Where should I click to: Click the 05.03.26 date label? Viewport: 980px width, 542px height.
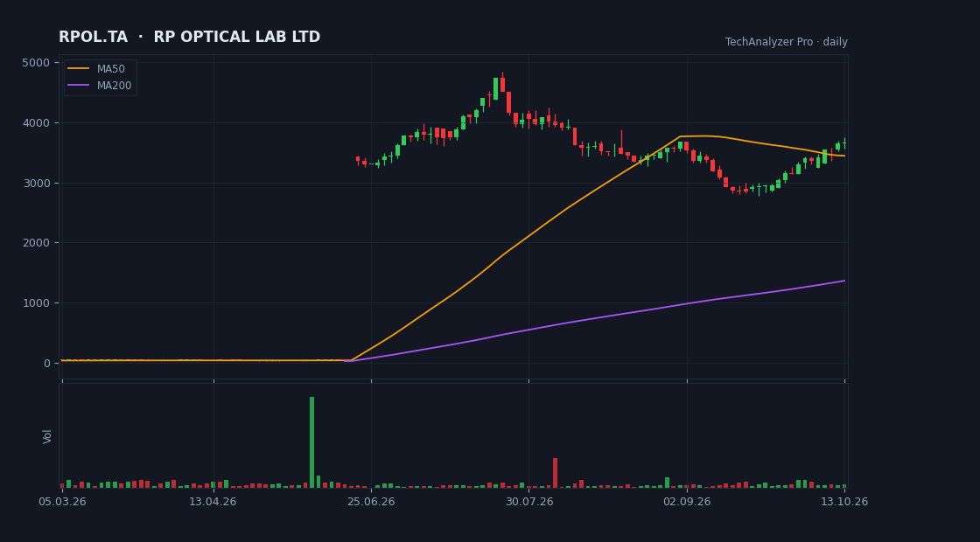[62, 502]
